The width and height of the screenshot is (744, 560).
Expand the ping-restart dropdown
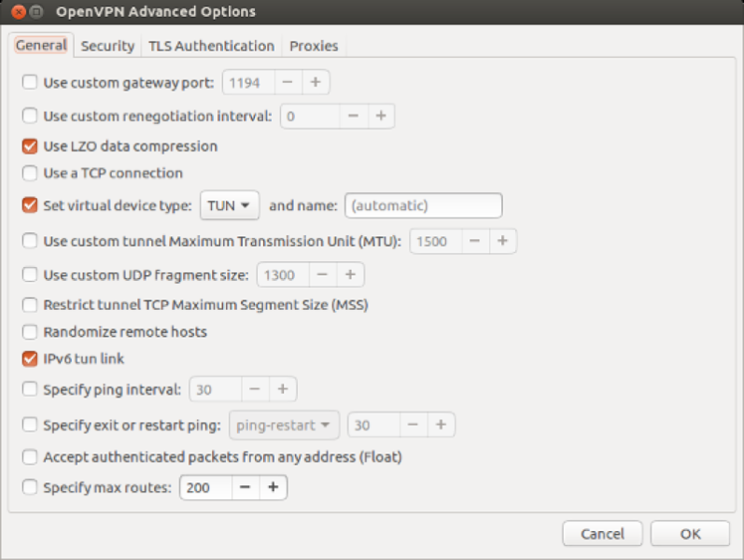pyautogui.click(x=284, y=425)
